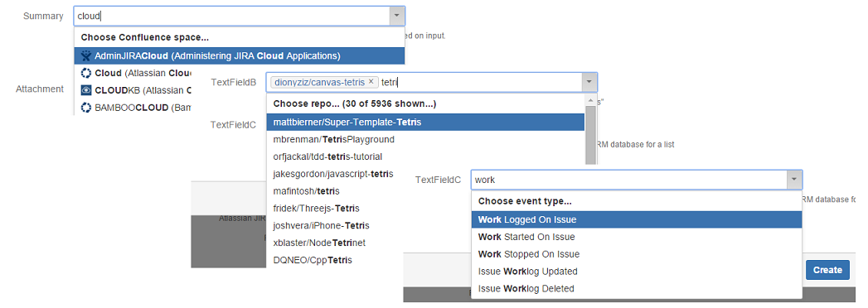This screenshot has width=868, height=308.
Task: Select Issue Worklog Updated event
Action: [x=637, y=271]
